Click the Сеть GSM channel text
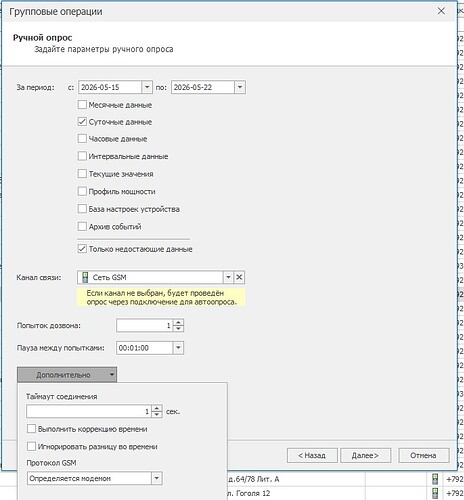The image size is (464, 500). [x=110, y=277]
